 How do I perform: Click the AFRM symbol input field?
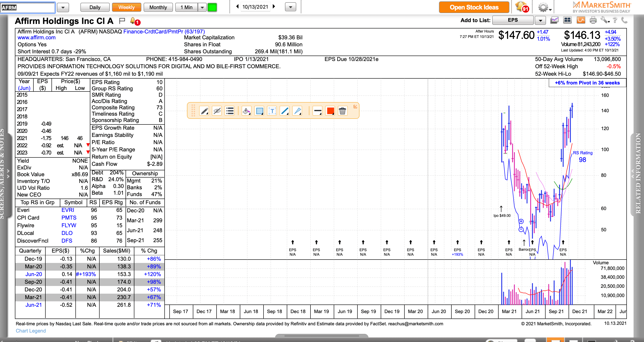coord(28,7)
